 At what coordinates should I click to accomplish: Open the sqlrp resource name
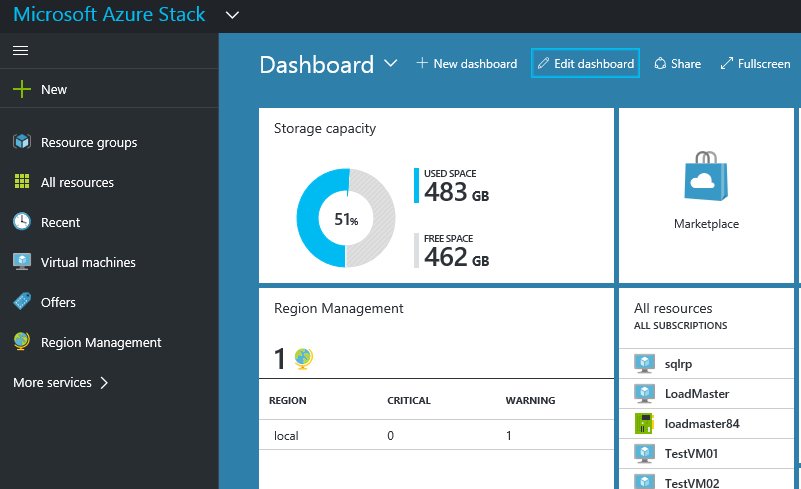click(x=678, y=364)
